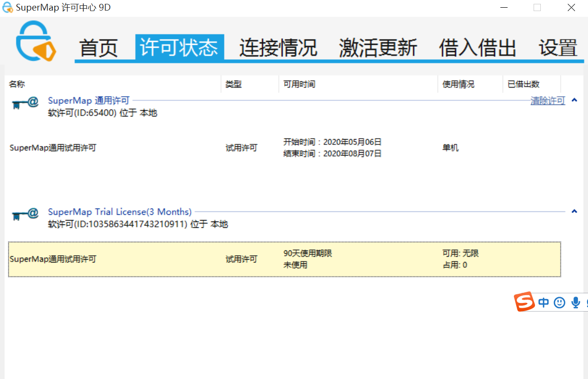Click the 未使用 status text
This screenshot has height=379, width=588.
(295, 265)
